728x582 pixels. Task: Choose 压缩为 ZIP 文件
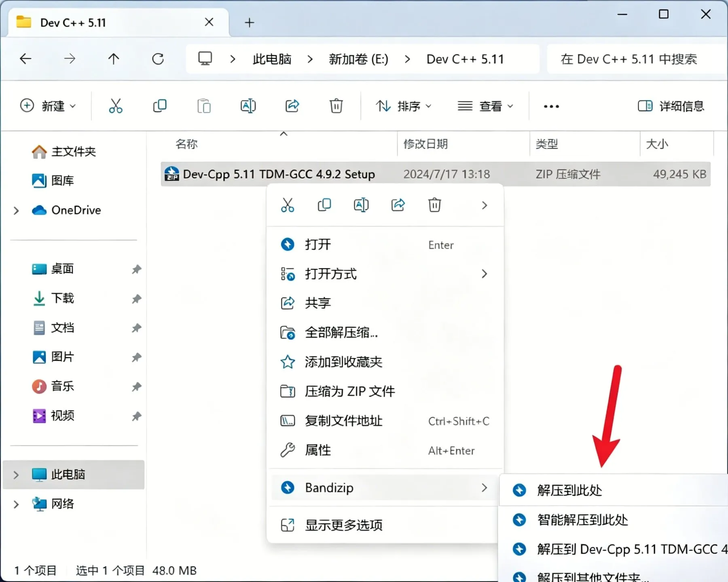tap(385, 391)
